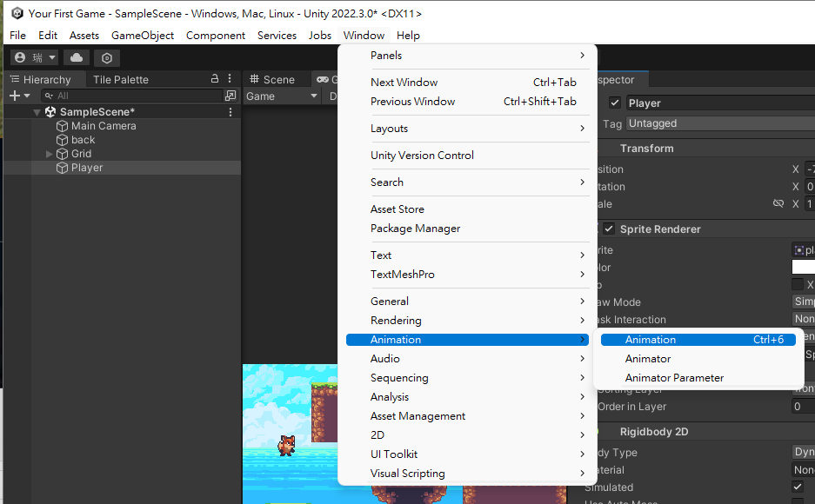
Task: Toggle the Sprite Renderer enabled checkbox
Action: pyautogui.click(x=609, y=229)
